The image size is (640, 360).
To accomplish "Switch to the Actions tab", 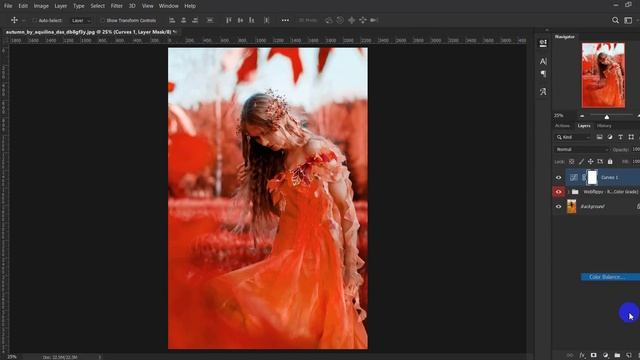I will tap(562, 126).
